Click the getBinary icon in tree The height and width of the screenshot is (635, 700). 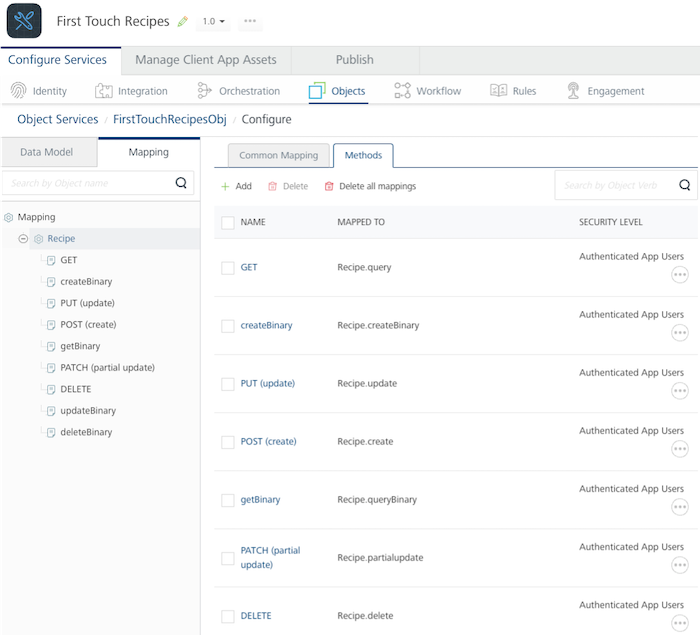tap(51, 347)
